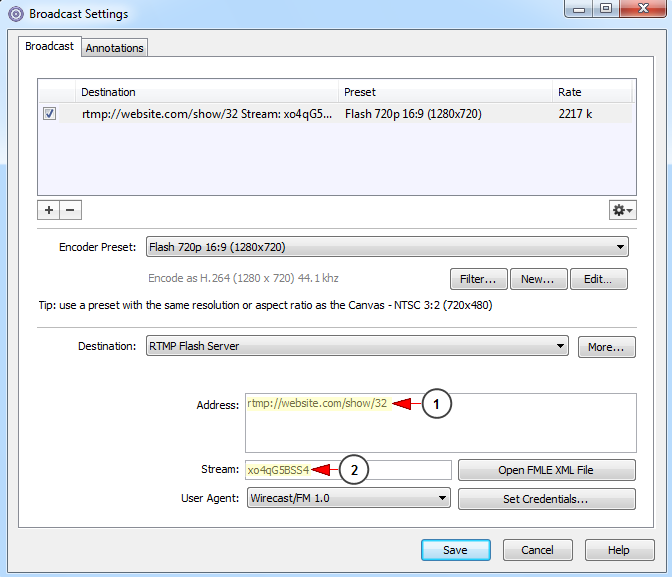Click the Filter... button
The width and height of the screenshot is (672, 577).
point(479,279)
